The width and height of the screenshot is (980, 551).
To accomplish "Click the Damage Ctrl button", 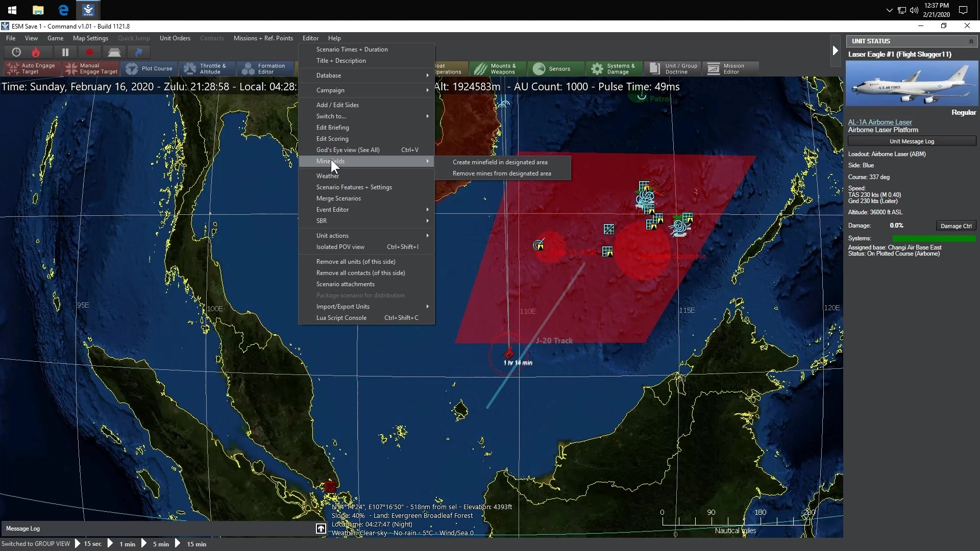I will point(956,226).
